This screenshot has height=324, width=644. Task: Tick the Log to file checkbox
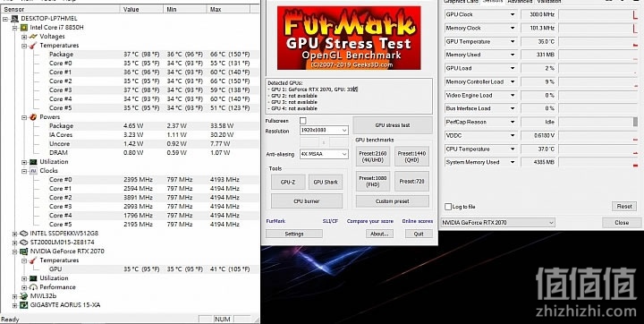[x=448, y=207]
